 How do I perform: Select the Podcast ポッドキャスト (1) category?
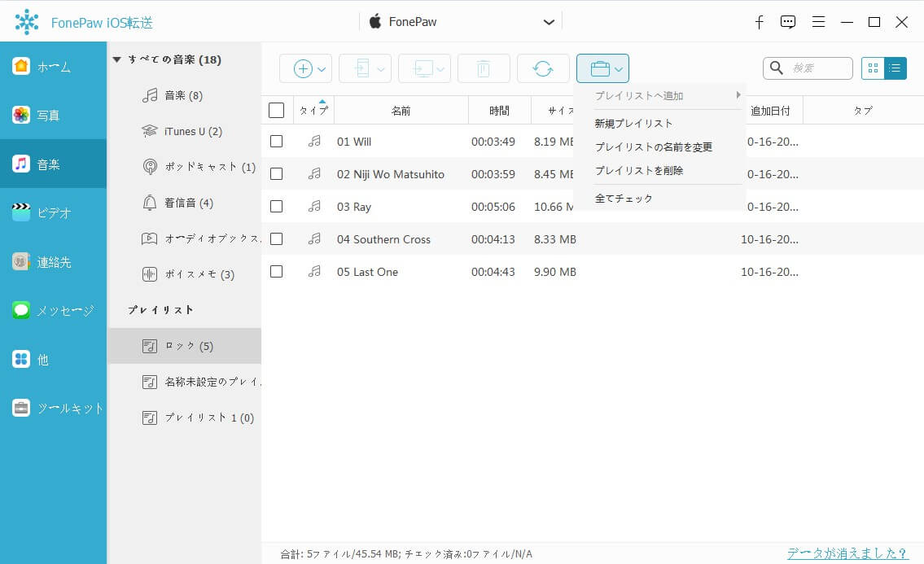[x=184, y=167]
